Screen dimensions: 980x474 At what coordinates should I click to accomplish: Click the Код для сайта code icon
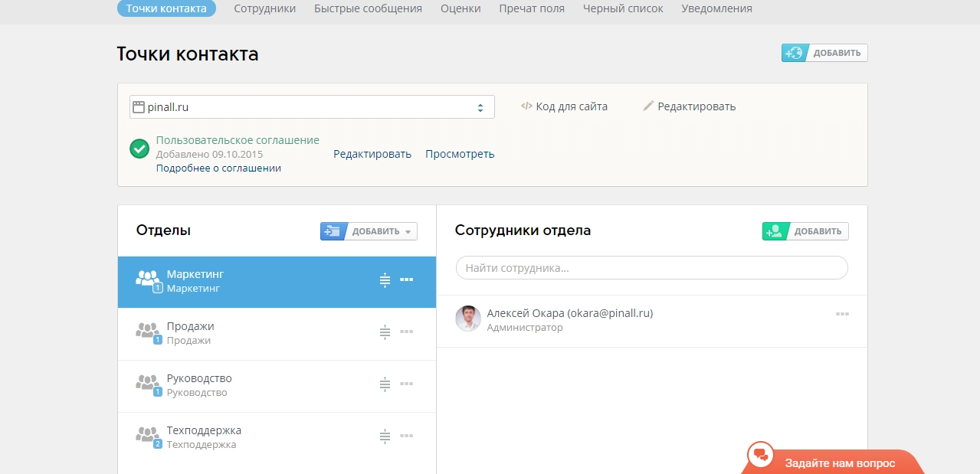click(526, 106)
